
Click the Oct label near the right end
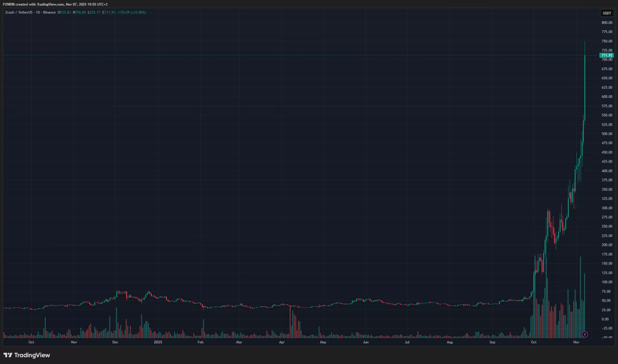[x=533, y=342]
